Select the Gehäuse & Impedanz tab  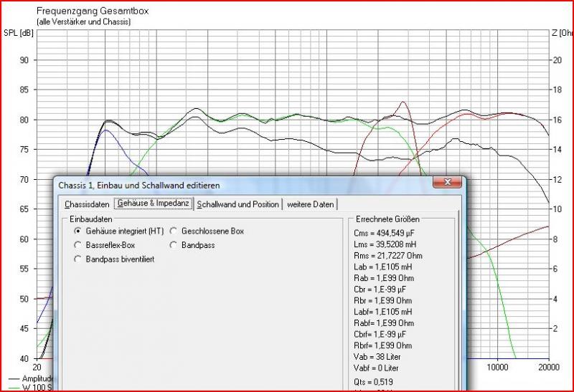154,204
